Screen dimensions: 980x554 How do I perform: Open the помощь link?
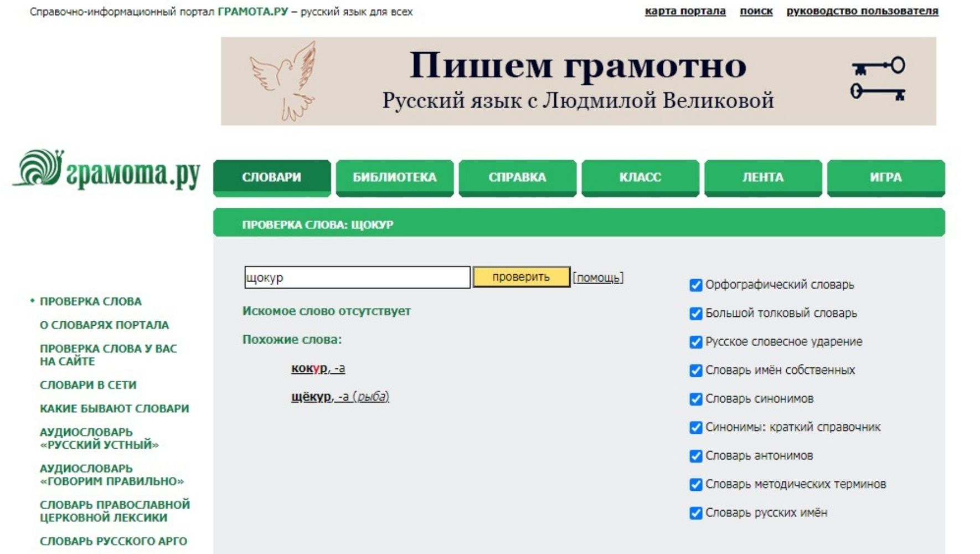click(598, 278)
